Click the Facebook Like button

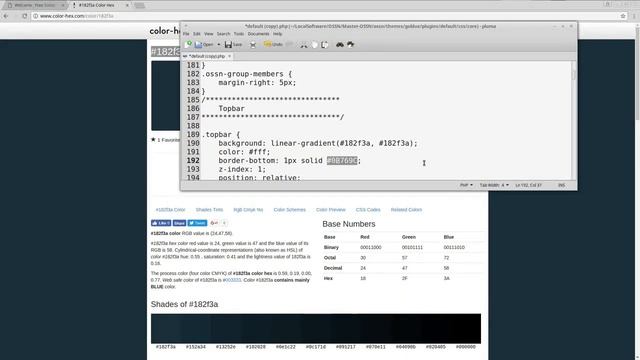[x=161, y=223]
